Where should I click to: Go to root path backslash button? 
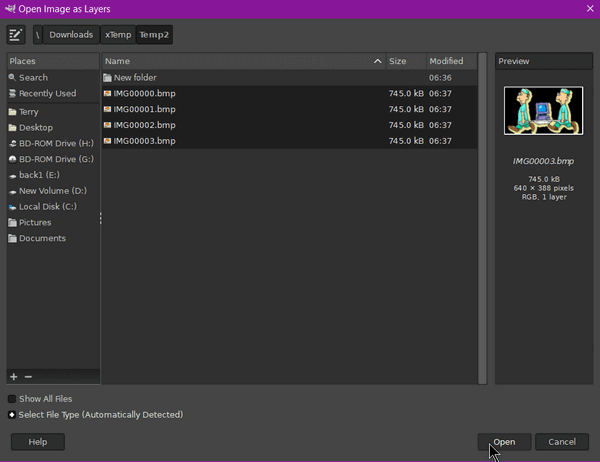[38, 35]
